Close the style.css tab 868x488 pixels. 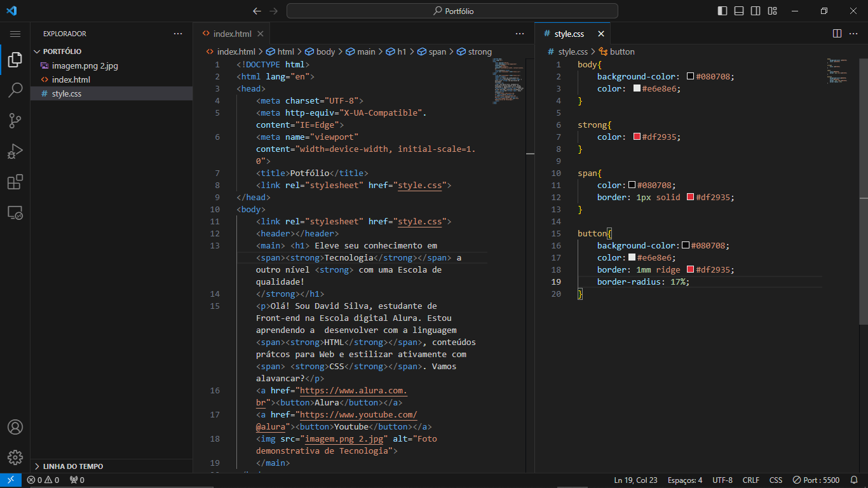[x=601, y=34]
